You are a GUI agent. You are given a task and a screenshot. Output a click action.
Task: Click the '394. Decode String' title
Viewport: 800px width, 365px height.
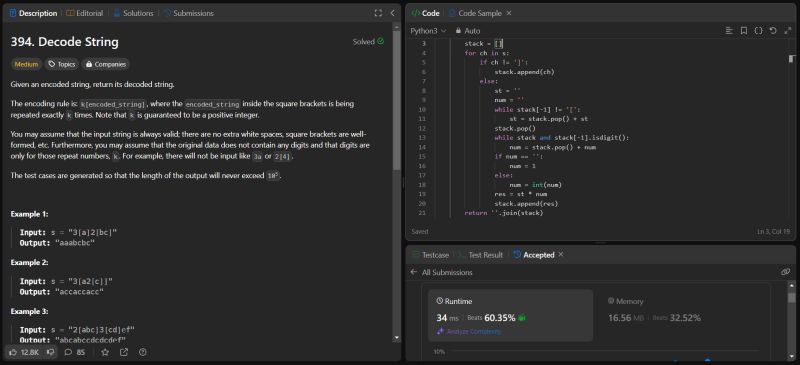coord(65,42)
